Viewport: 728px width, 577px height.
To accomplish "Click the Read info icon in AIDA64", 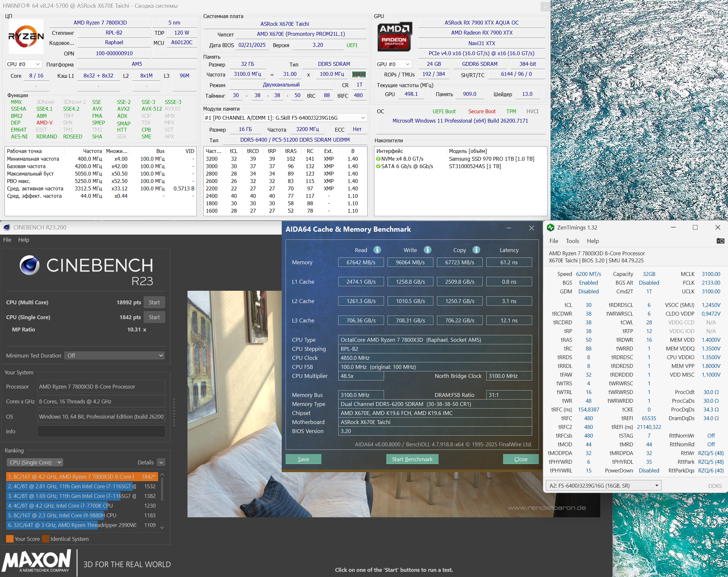I will (377, 250).
